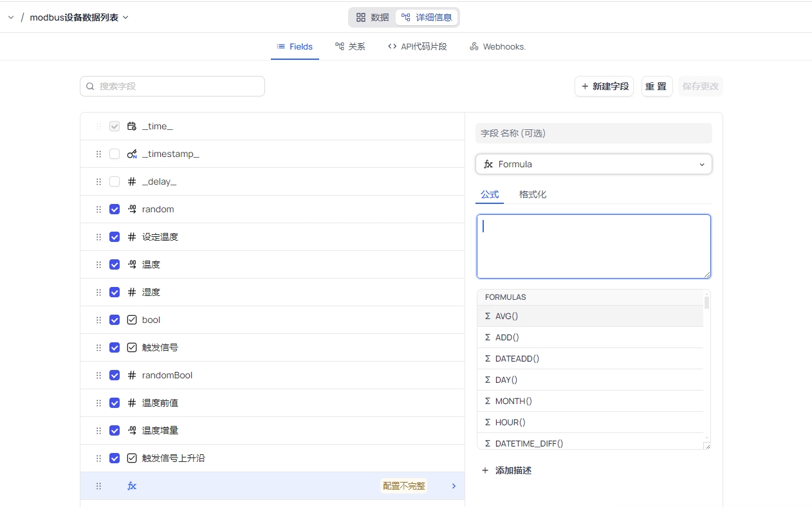Click the hash number icon beside _delay_

[x=132, y=181]
